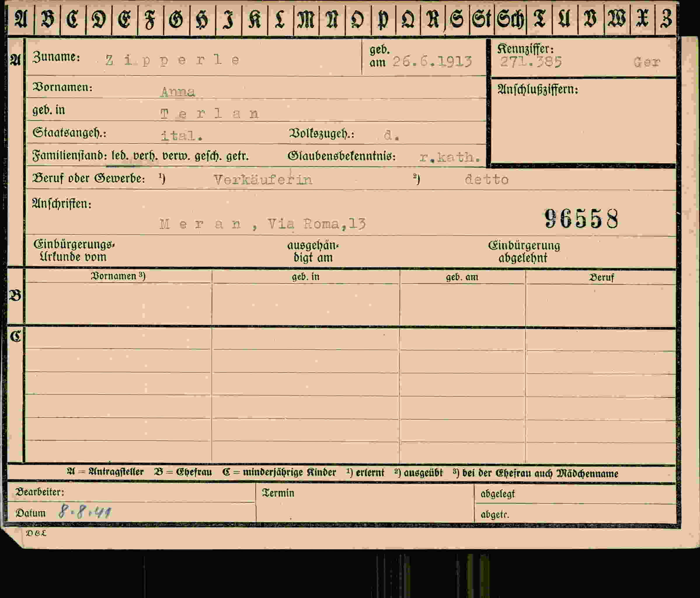Select the handwritten date '8.8.41'

point(84,512)
